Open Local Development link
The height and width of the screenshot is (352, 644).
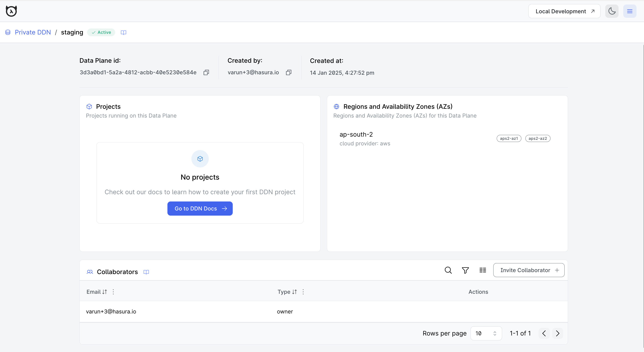coord(564,11)
